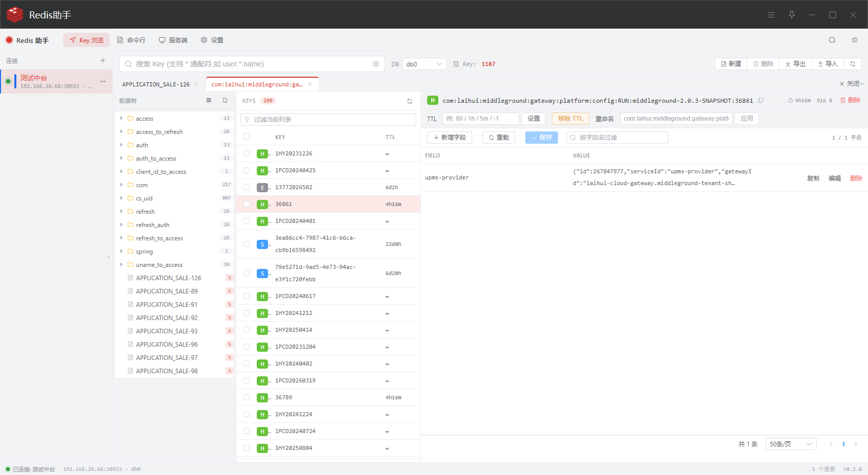
Task: Check the box for key 13772026502
Action: click(247, 187)
